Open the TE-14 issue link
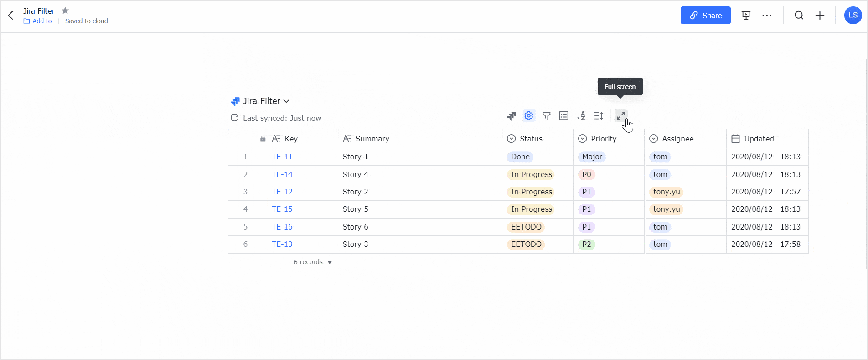 click(282, 174)
